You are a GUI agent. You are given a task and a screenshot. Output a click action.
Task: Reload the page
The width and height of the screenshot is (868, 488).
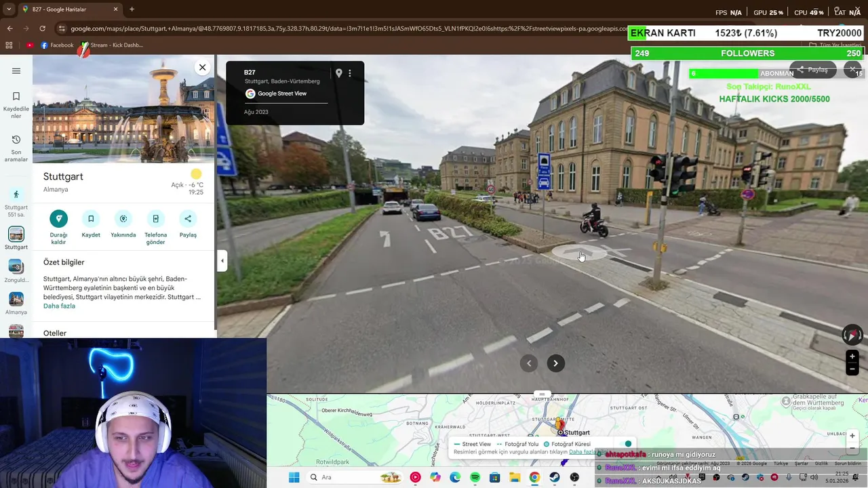pyautogui.click(x=42, y=28)
